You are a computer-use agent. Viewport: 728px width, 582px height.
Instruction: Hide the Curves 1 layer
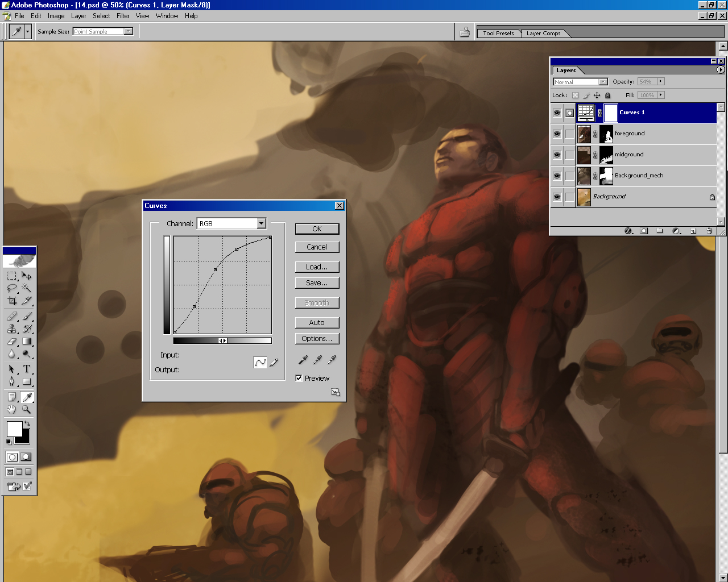[557, 113]
